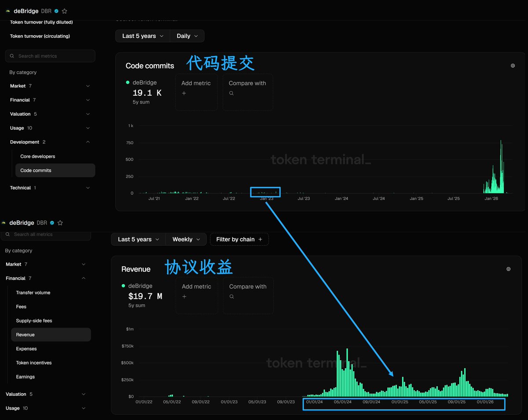Open the settings gear of the Revenue chart

508,269
